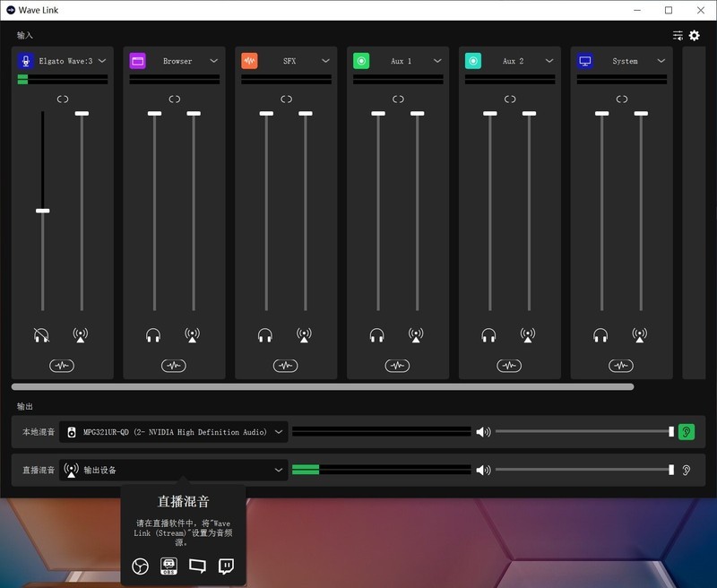This screenshot has width=717, height=588.
Task: Expand the System channel dropdown arrow
Action: [x=661, y=61]
